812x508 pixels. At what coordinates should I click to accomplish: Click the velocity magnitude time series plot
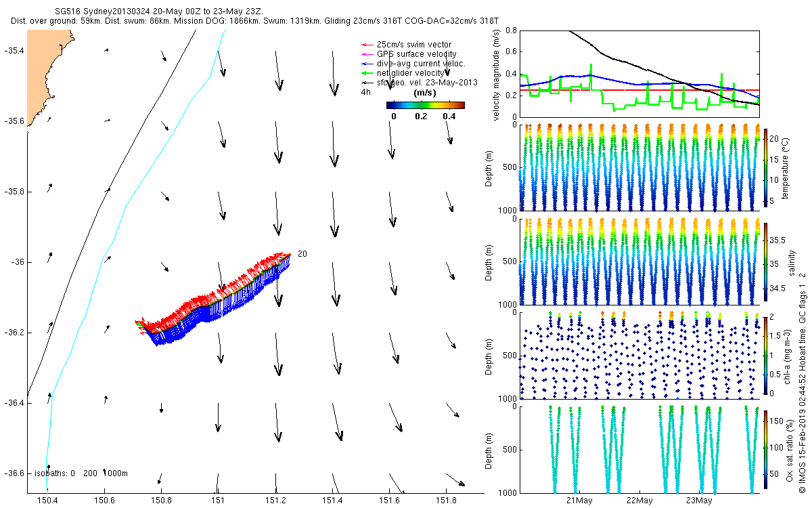pyautogui.click(x=640, y=73)
